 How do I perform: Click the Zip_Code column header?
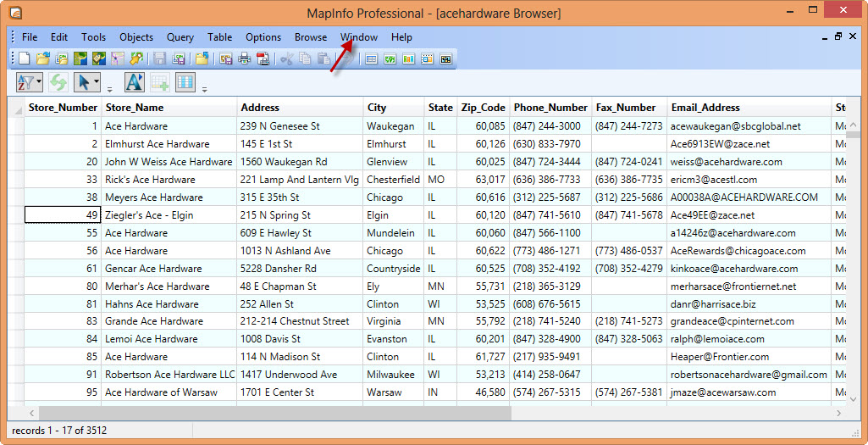(483, 108)
